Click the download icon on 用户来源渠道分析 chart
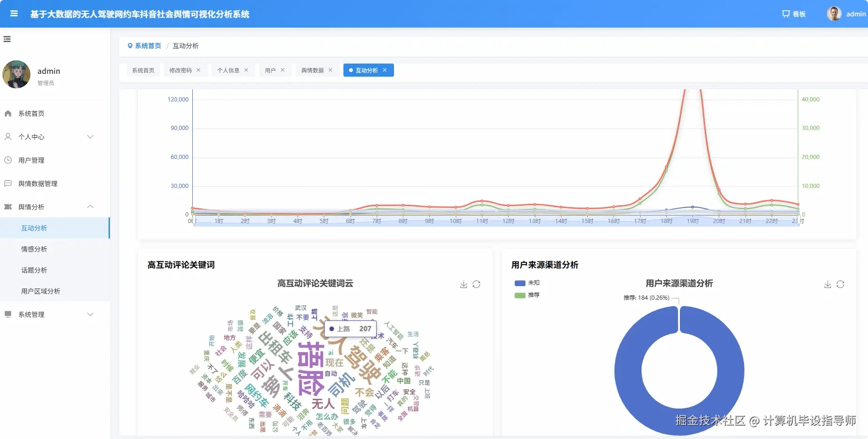This screenshot has height=439, width=868. [x=827, y=284]
